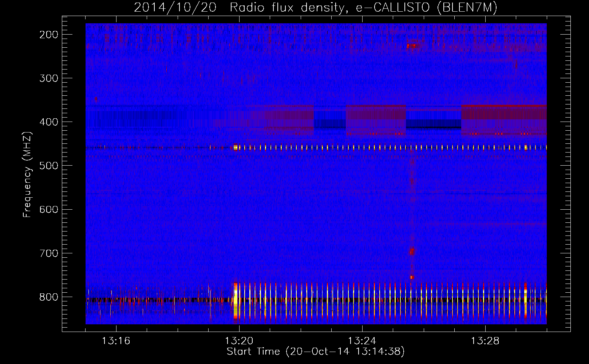Click the 13:28 time tick label

(485, 341)
